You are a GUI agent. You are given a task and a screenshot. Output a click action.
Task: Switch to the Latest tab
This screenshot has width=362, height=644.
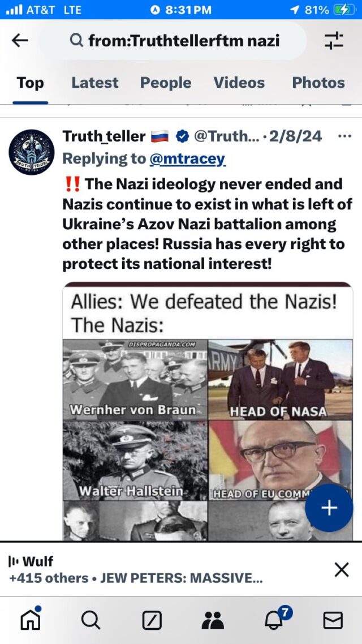click(95, 83)
